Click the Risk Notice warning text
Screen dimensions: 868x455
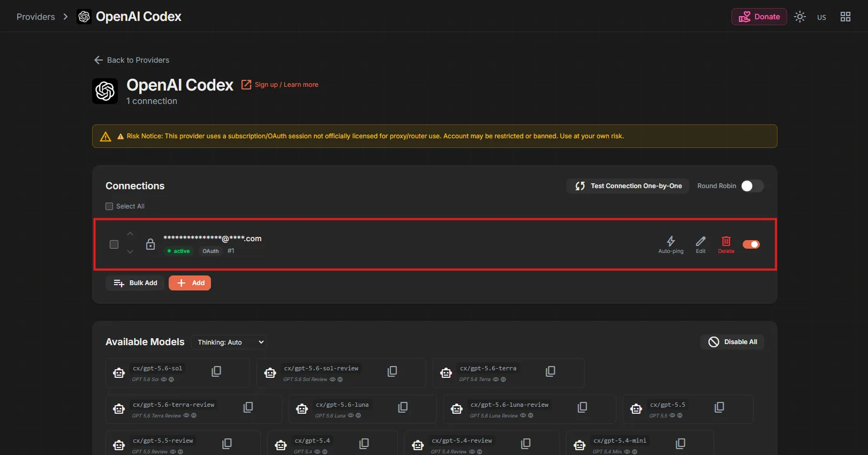click(375, 136)
